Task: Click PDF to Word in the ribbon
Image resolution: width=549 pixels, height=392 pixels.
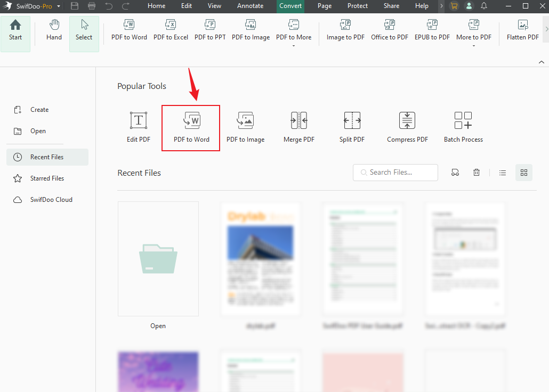Action: pyautogui.click(x=129, y=31)
